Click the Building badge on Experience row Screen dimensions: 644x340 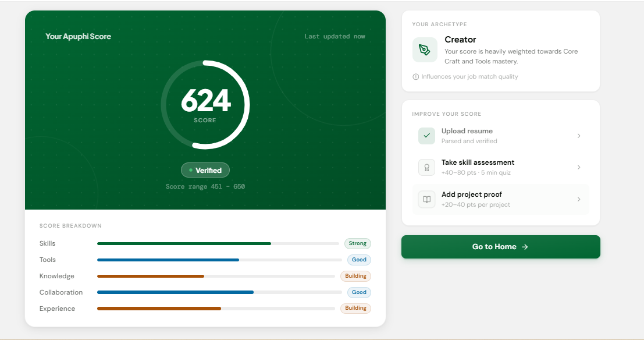(x=355, y=308)
